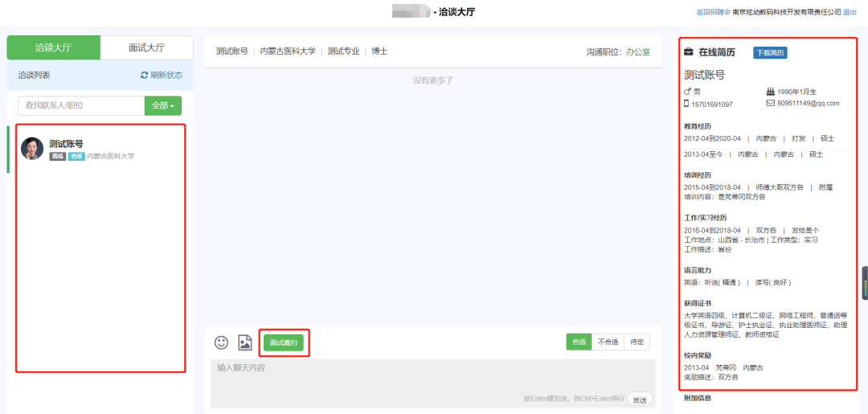Click the 下载简历 button

click(x=771, y=53)
